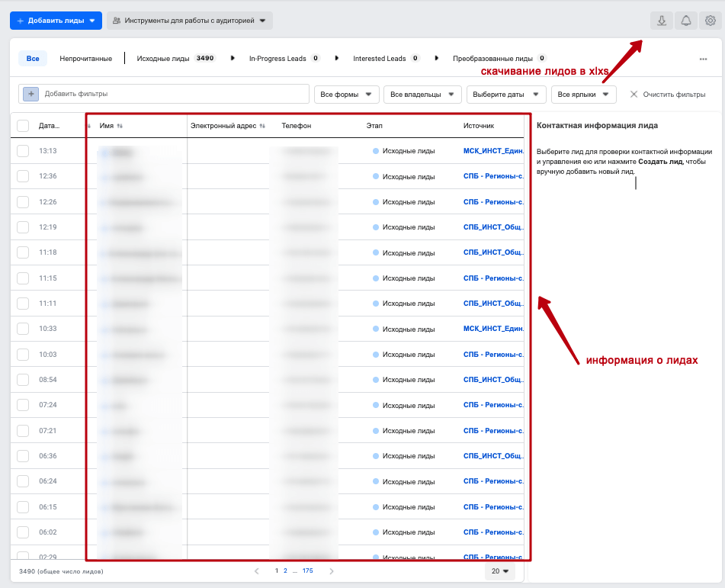The width and height of the screenshot is (725, 588).
Task: Open the notifications bell icon
Action: click(x=686, y=21)
